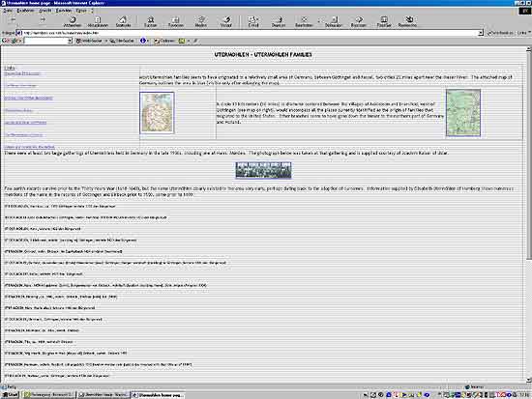Open the Ansicht menu

click(45, 11)
